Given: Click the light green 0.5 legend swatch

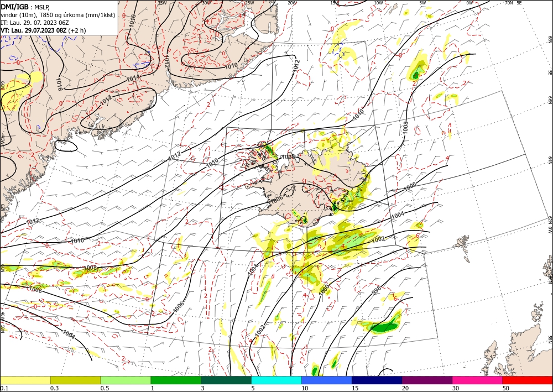Looking at the screenshot, I should coord(126,380).
